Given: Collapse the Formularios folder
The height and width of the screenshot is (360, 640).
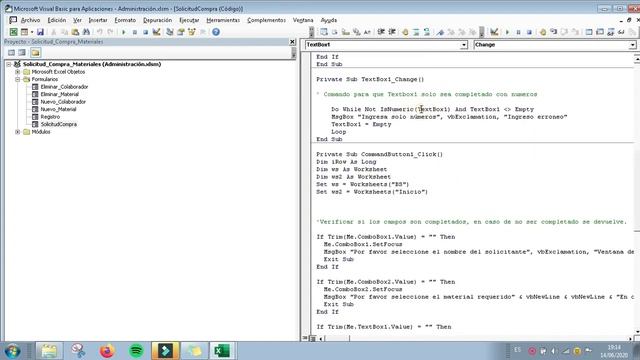Looking at the screenshot, I should point(18,79).
